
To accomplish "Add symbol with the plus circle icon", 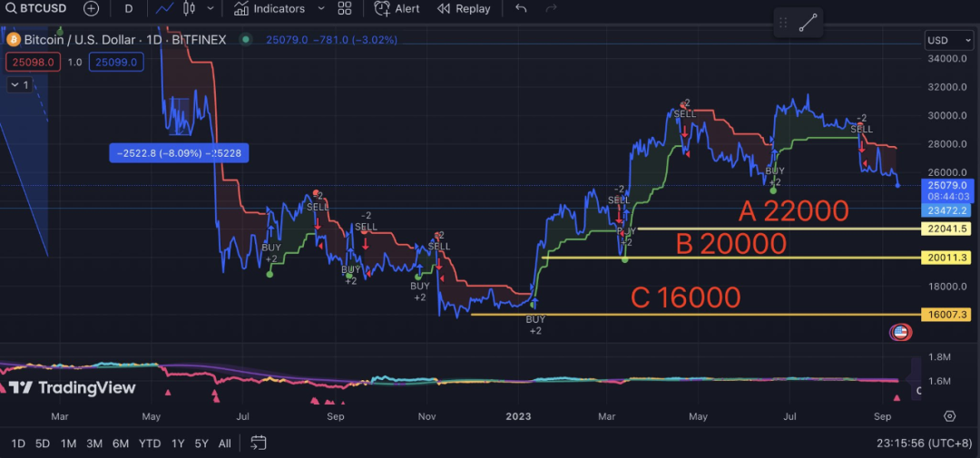I will click(x=92, y=9).
